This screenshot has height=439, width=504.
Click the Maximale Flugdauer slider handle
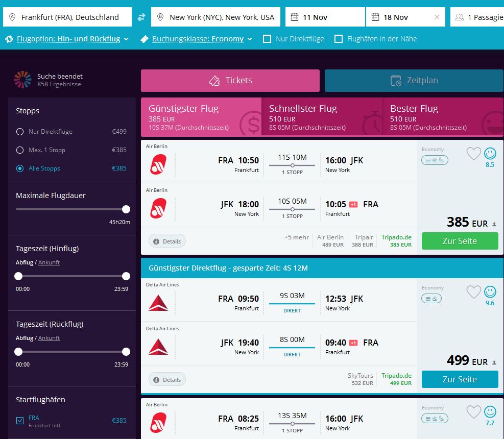coord(126,209)
